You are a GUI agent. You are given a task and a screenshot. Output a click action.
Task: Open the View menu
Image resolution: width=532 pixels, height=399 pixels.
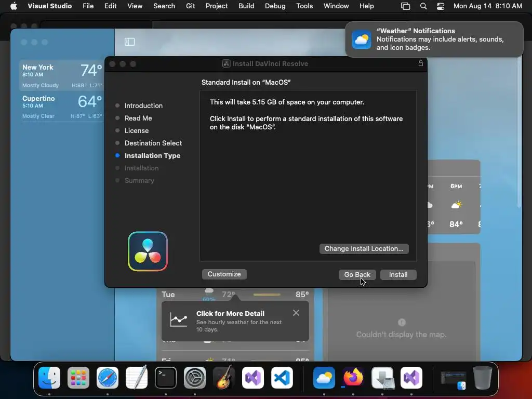click(x=135, y=6)
